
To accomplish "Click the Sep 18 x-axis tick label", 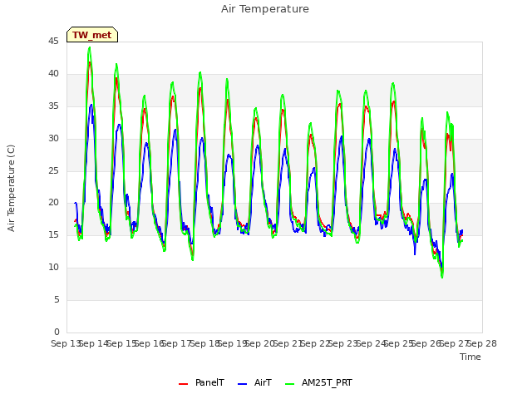I will (x=204, y=343).
